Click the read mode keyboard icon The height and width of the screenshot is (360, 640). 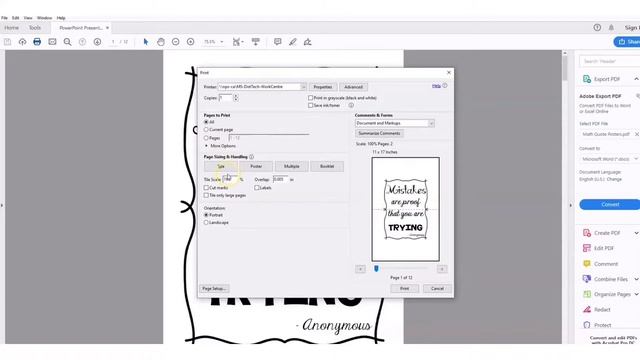pos(256,42)
